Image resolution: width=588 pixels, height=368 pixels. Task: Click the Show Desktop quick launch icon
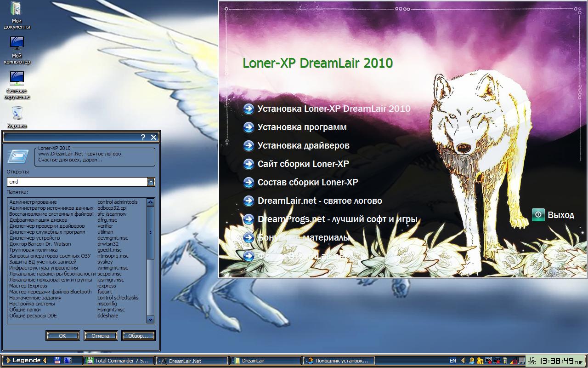coord(68,361)
